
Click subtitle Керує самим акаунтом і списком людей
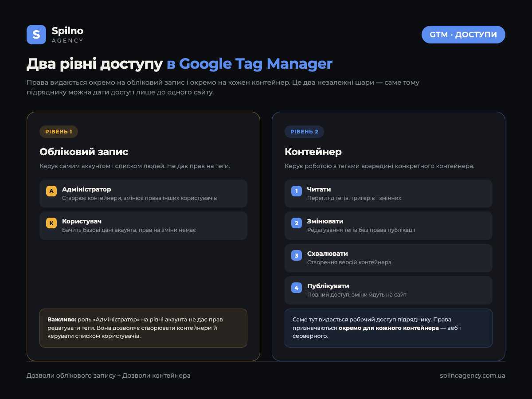click(135, 166)
